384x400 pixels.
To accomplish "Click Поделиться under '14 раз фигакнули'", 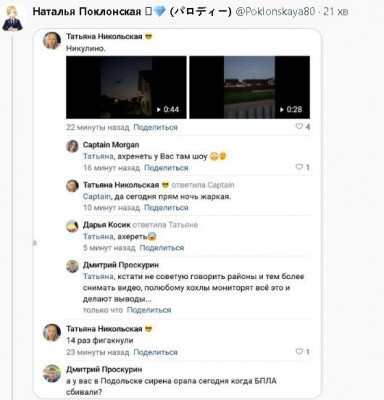I will [155, 352].
